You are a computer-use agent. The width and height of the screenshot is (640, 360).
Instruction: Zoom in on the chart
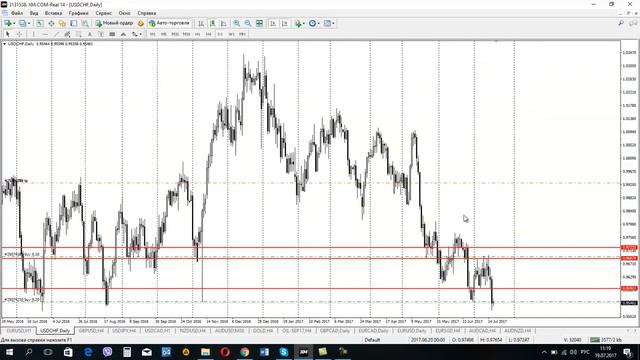coord(237,23)
